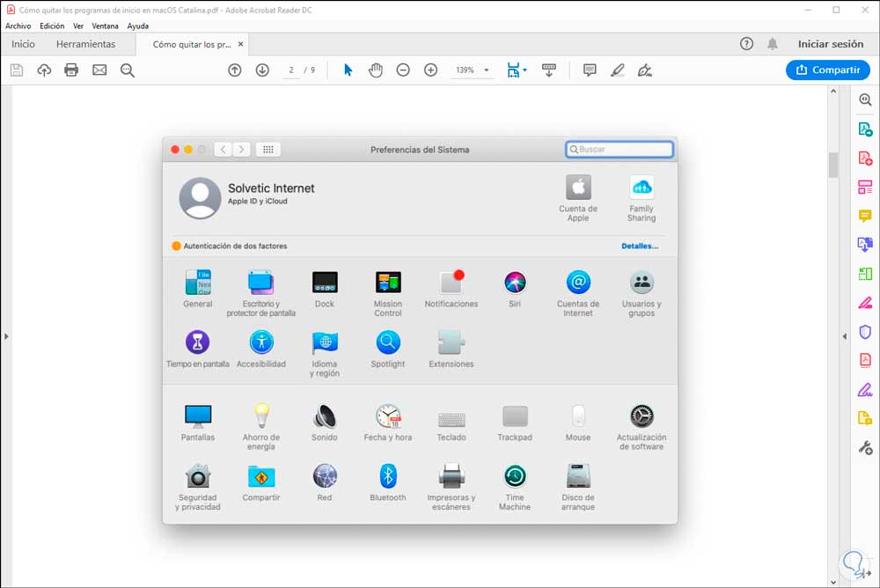Screen dimensions: 880x588
Task: Open notifications bell icon
Action: coord(773,44)
